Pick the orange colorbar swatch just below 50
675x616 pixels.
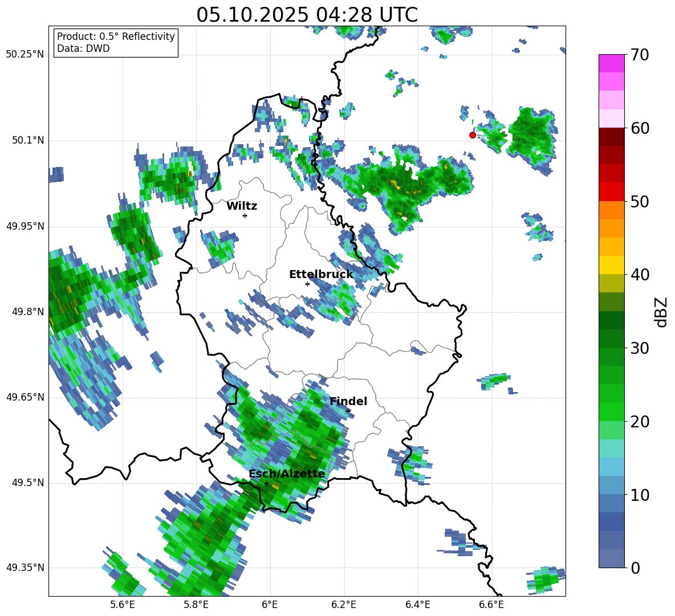pyautogui.click(x=611, y=210)
